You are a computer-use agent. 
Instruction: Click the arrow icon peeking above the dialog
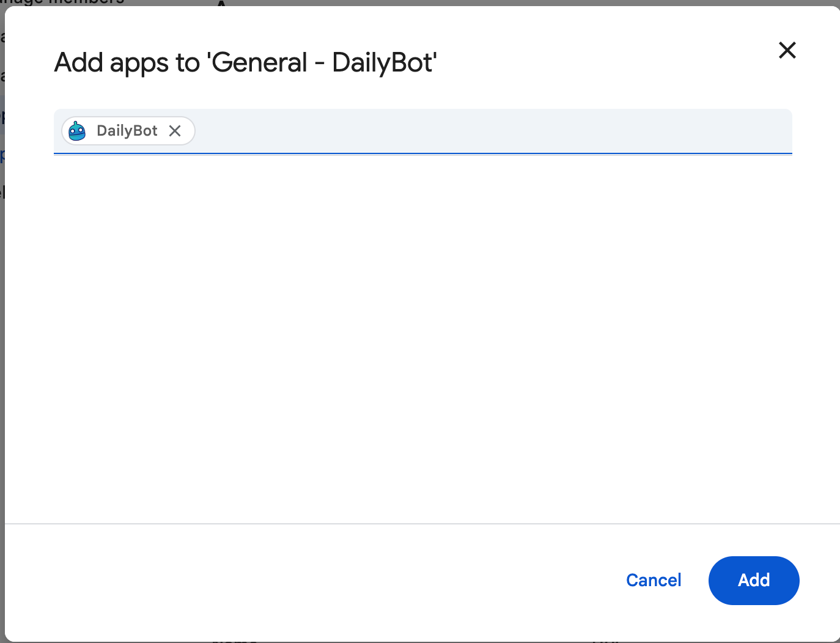point(221,4)
